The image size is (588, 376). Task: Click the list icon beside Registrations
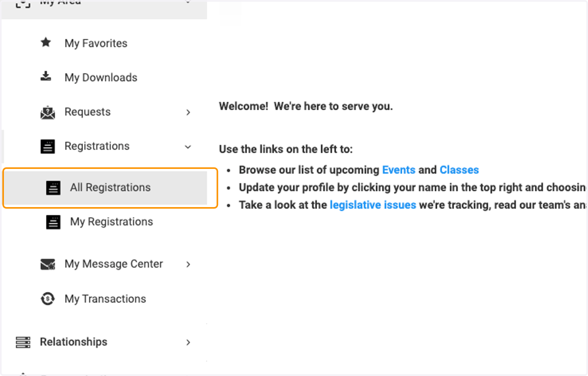(48, 146)
